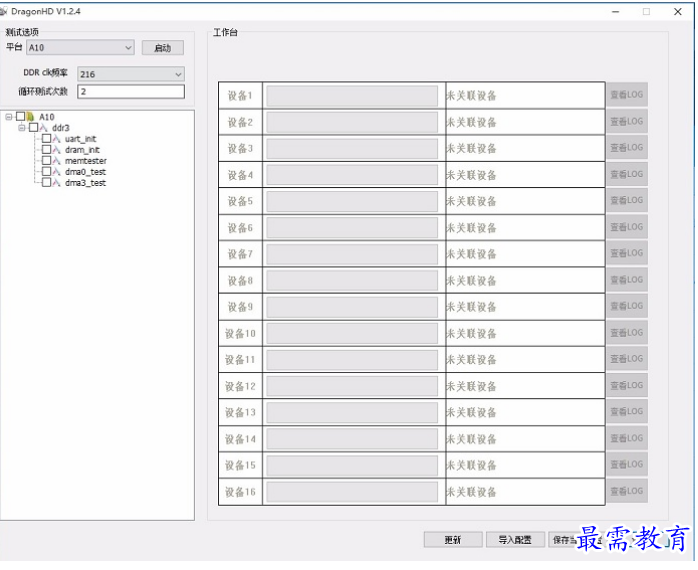Click 查看LOG button for 设备13
The height and width of the screenshot is (570, 698).
click(x=627, y=411)
